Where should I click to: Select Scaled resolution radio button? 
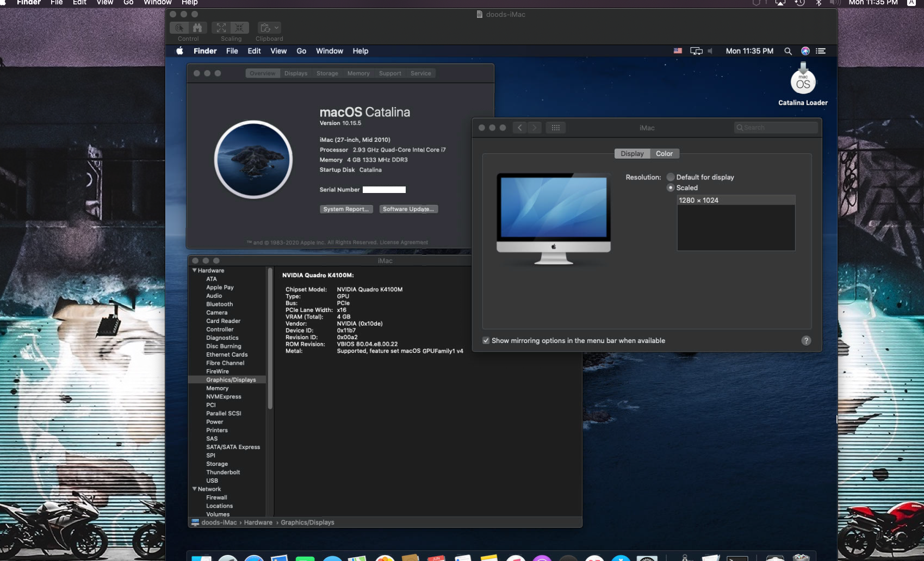671,188
